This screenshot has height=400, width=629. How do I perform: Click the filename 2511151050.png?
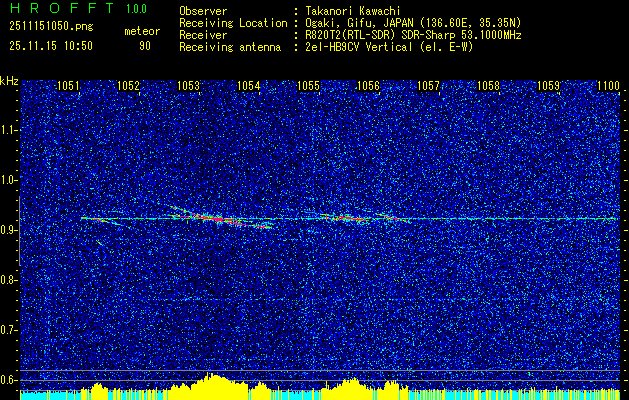(x=51, y=26)
